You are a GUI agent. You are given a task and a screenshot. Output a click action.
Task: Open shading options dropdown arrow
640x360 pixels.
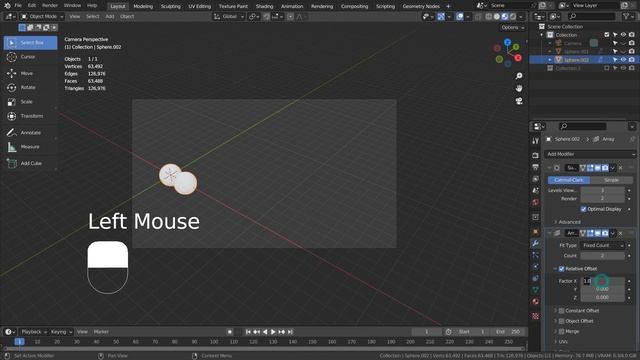521,17
